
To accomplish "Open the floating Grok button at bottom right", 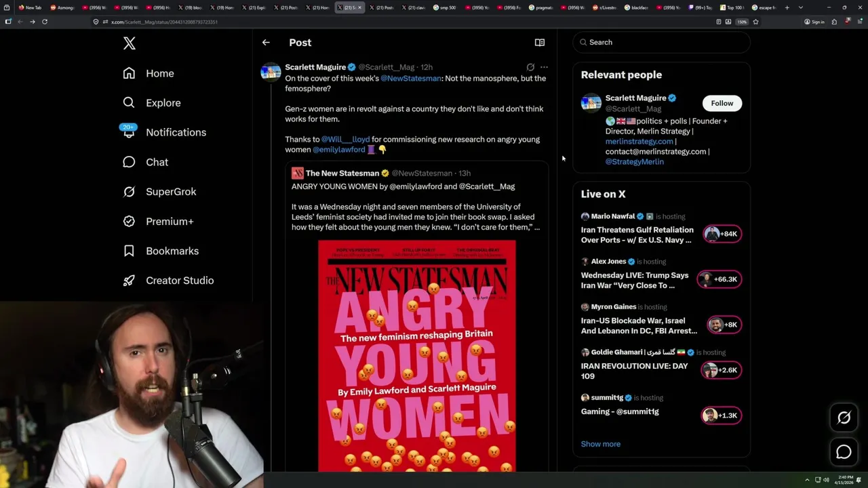I will [844, 418].
